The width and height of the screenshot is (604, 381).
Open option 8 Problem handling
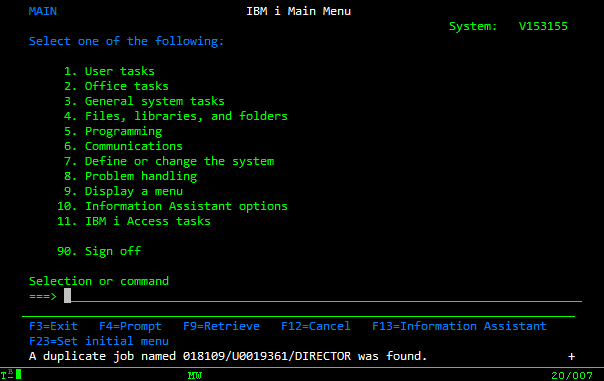tap(131, 176)
